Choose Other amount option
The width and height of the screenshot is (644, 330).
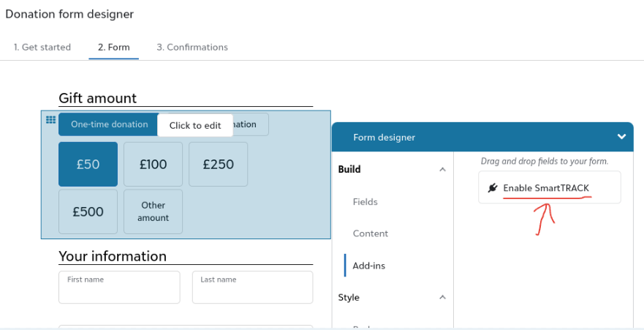coord(153,211)
